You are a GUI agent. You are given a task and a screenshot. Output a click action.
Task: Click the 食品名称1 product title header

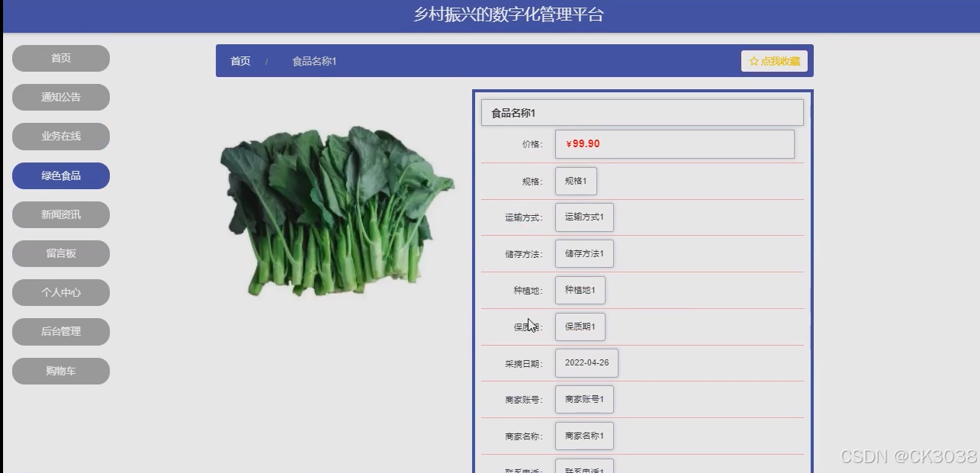(x=641, y=111)
